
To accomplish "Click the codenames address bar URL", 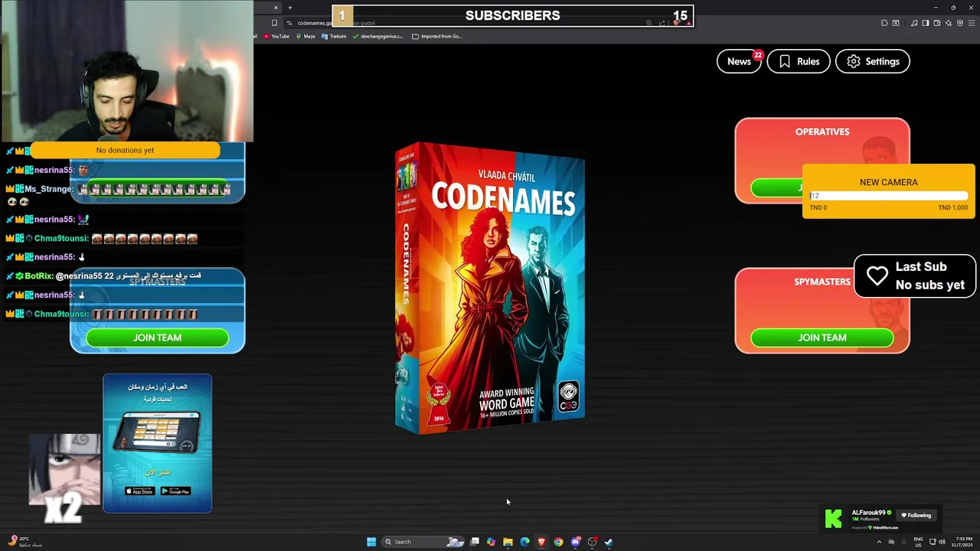I will coord(336,23).
